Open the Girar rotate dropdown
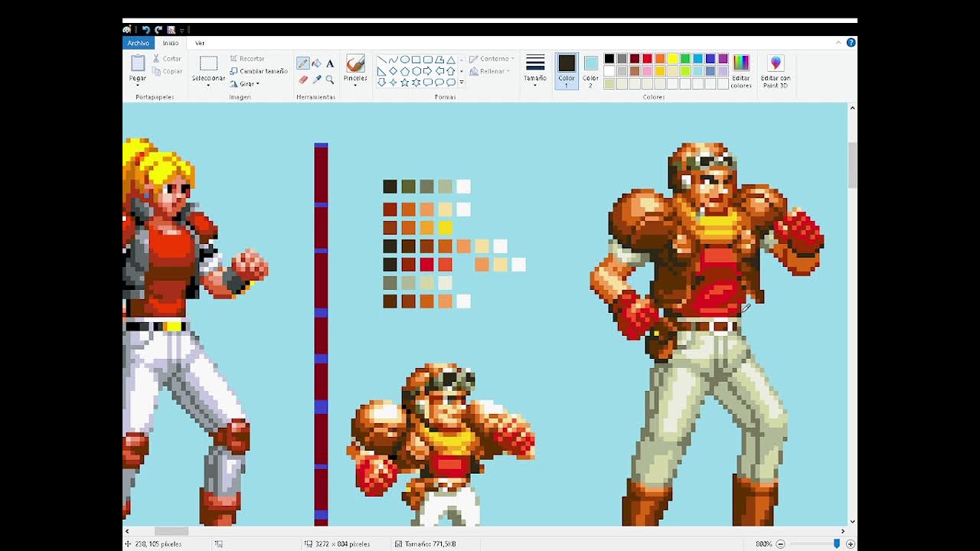 pyautogui.click(x=245, y=83)
